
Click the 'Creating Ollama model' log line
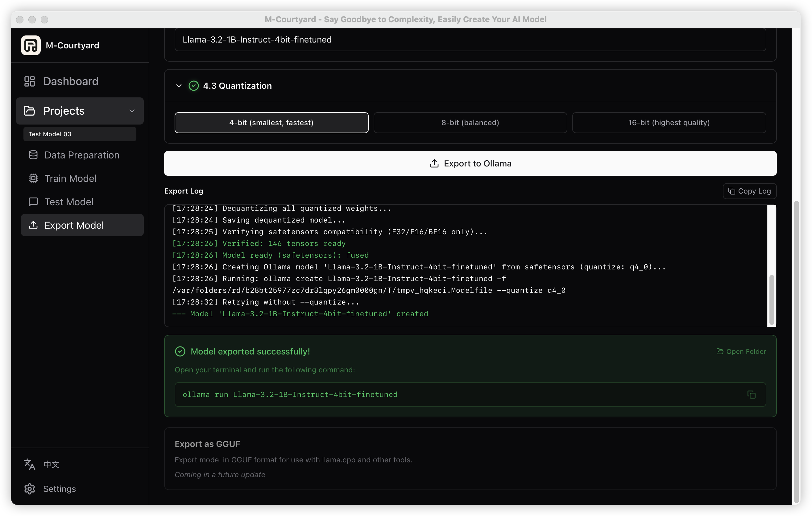pos(419,267)
